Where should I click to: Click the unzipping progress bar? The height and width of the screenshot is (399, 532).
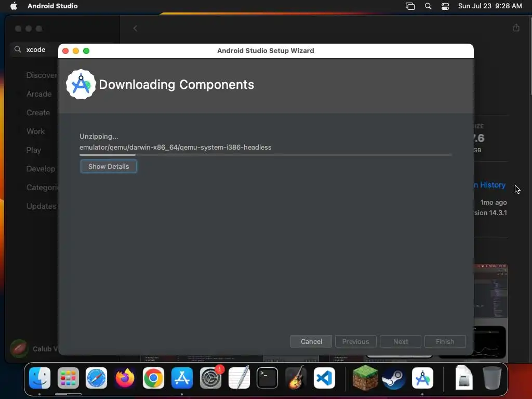click(x=265, y=155)
